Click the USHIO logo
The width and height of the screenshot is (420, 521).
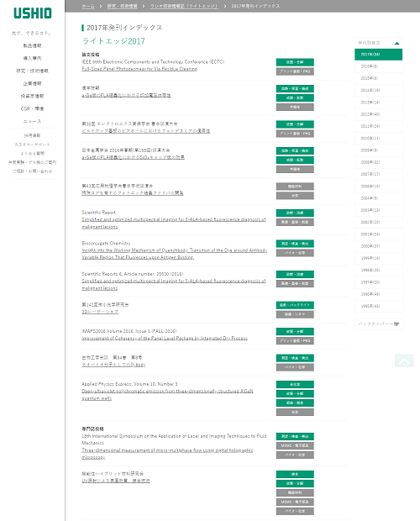click(33, 13)
